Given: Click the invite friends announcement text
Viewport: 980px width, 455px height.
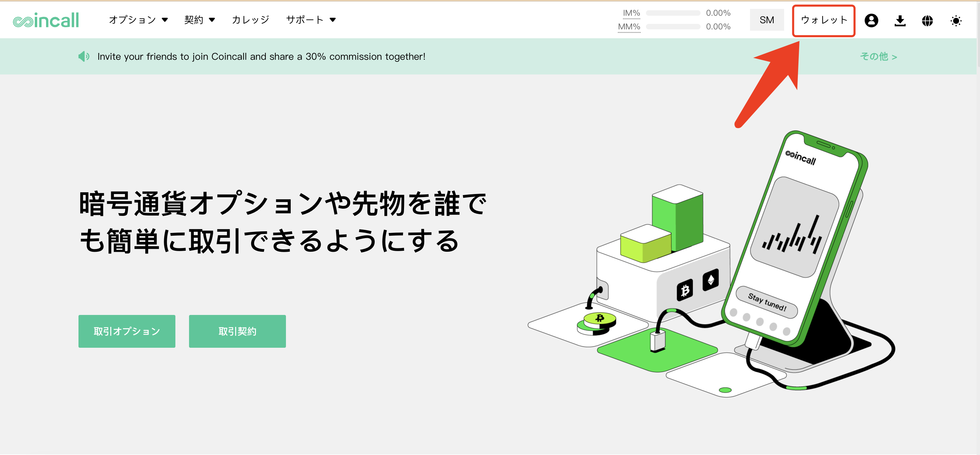Looking at the screenshot, I should coord(261,57).
